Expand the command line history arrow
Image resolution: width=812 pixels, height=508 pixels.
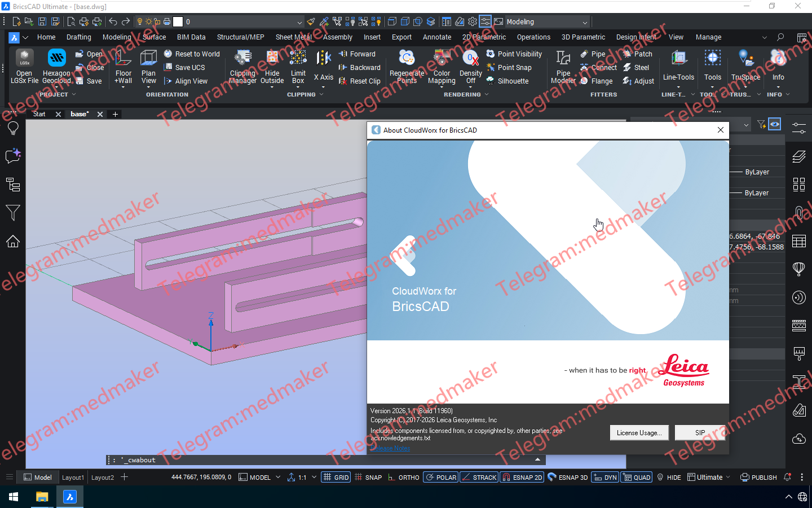pos(537,459)
